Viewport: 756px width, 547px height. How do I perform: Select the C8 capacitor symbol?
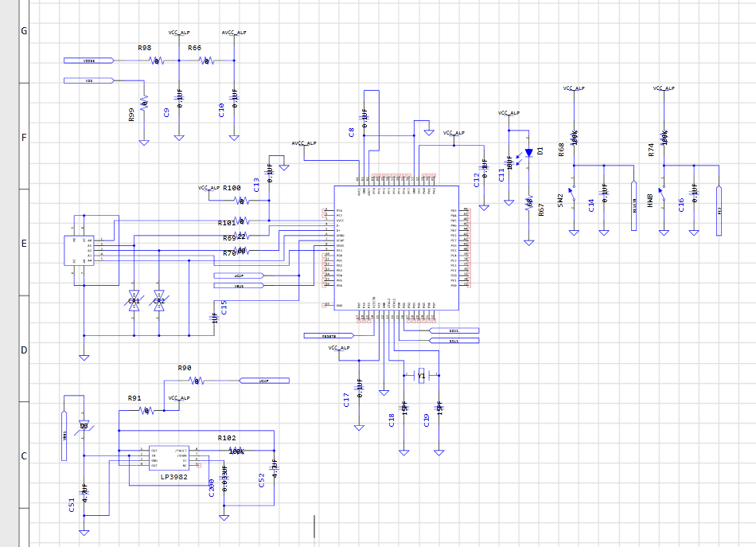tap(364, 118)
